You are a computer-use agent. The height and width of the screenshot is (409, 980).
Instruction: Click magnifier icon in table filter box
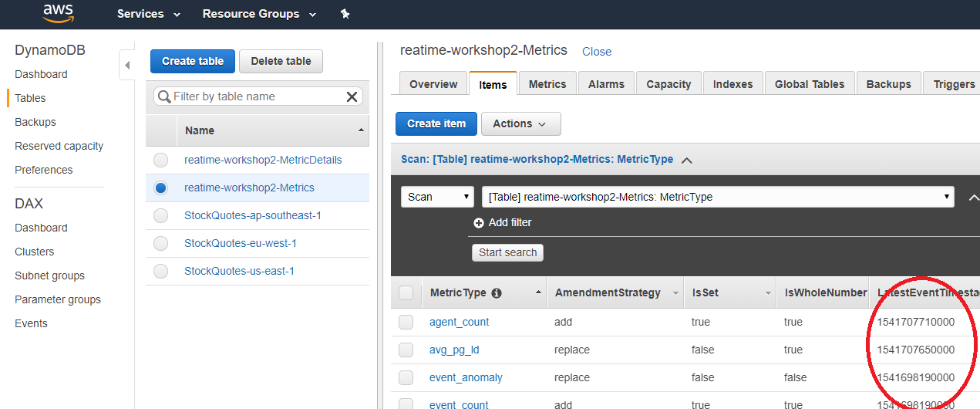(x=163, y=96)
